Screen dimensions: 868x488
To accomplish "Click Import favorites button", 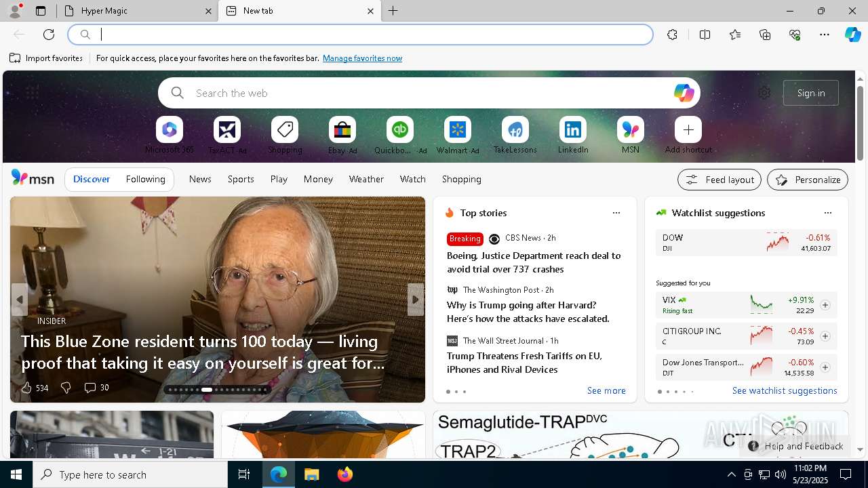I will tap(46, 58).
